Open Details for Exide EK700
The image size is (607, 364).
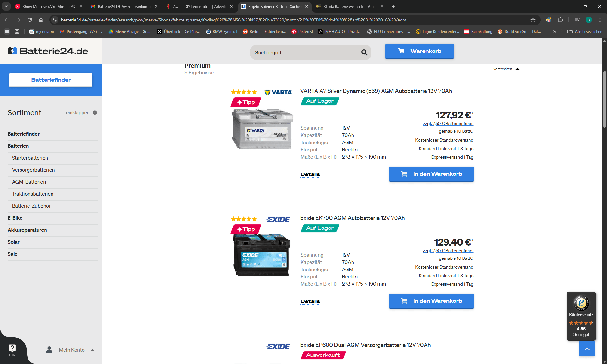pyautogui.click(x=310, y=301)
